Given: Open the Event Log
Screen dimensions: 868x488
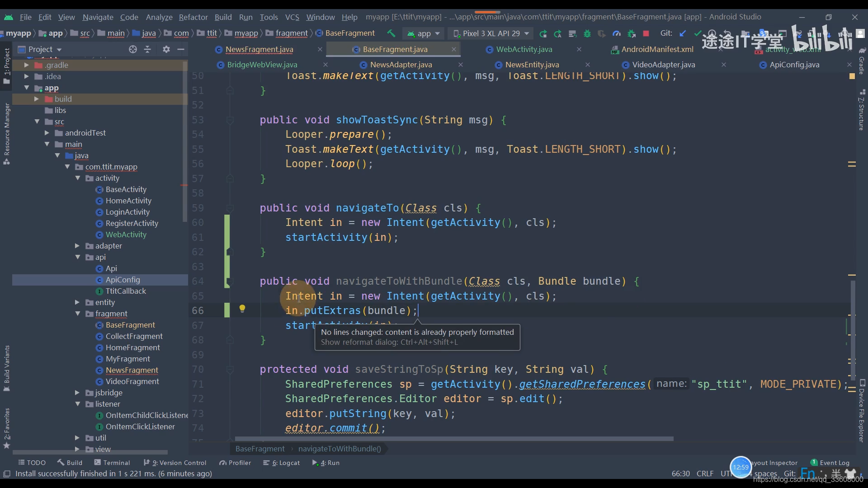Looking at the screenshot, I should coord(830,463).
